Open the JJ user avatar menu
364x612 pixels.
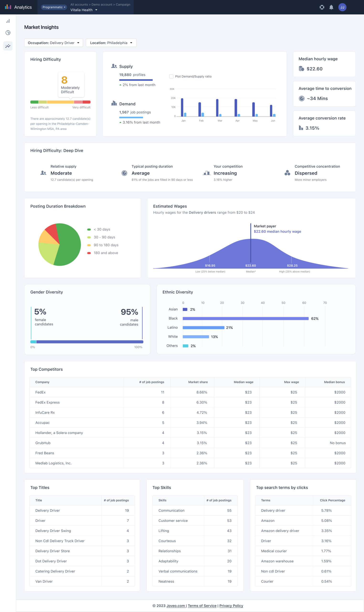coord(342,7)
